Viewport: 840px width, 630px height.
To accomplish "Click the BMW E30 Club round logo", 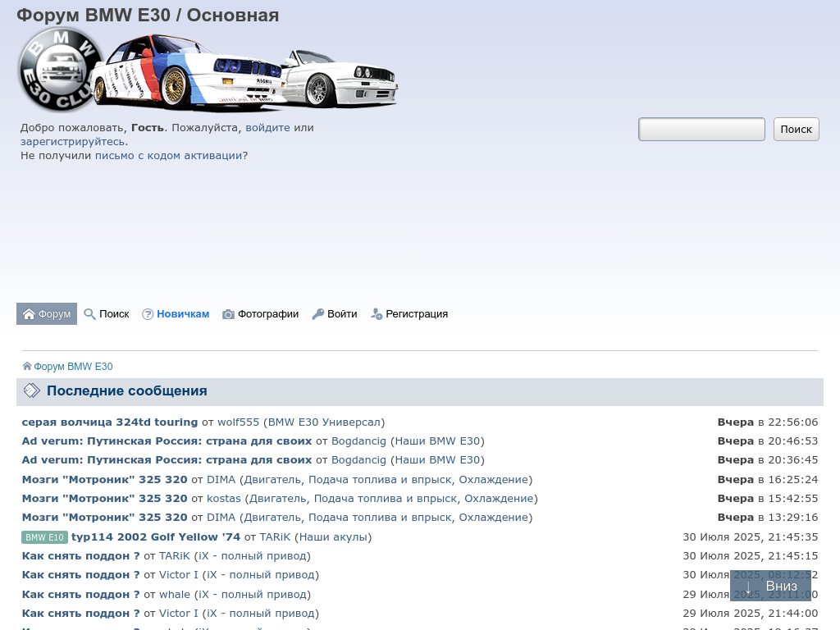I will click(x=60, y=69).
